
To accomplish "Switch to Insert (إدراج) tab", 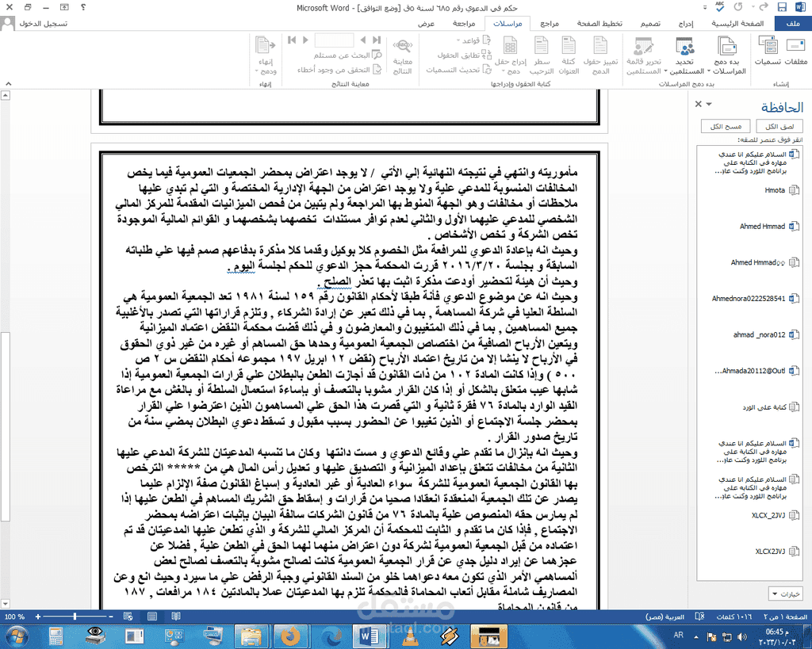I will [x=686, y=23].
